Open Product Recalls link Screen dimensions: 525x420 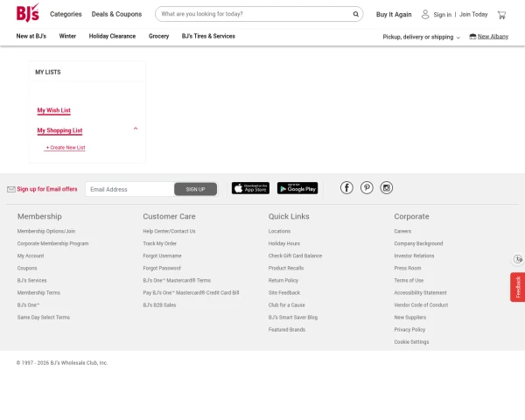286,269
